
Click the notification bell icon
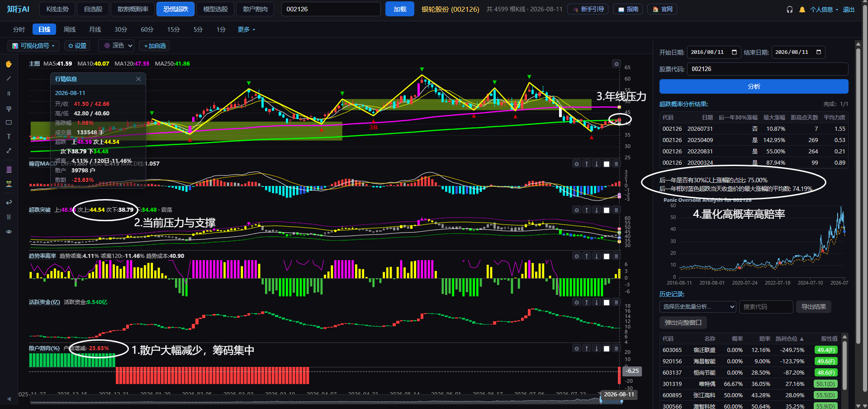point(802,10)
